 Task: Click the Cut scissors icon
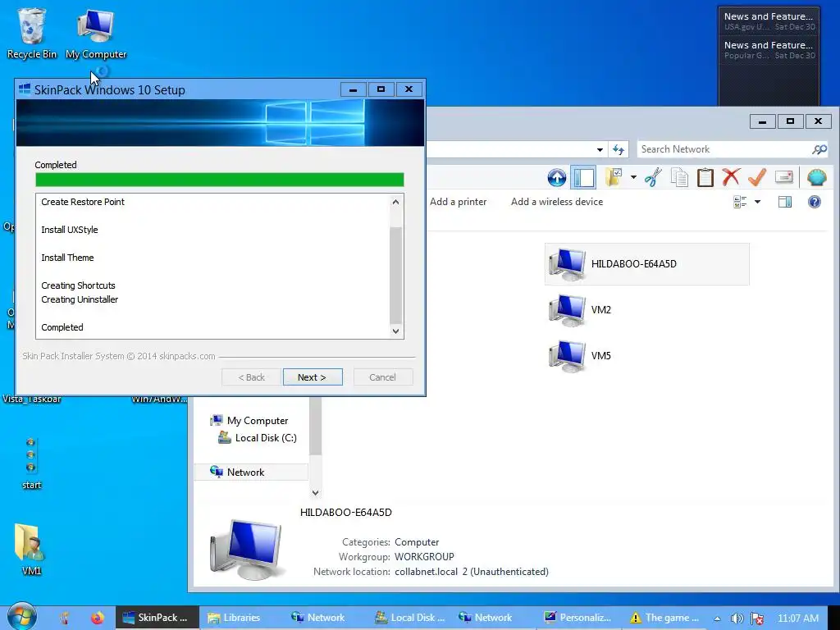click(x=653, y=177)
